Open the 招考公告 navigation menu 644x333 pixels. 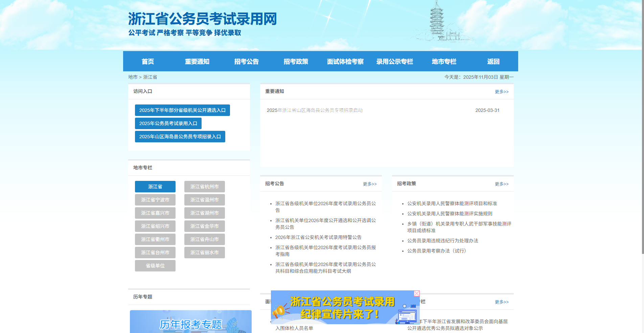(x=247, y=61)
